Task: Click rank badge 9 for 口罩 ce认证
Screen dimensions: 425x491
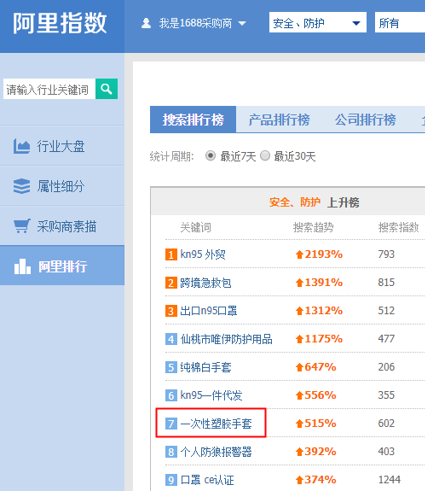Action: (x=171, y=480)
